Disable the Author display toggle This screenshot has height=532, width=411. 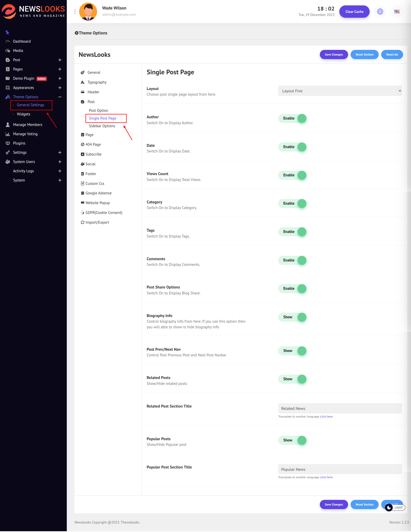[x=293, y=119]
